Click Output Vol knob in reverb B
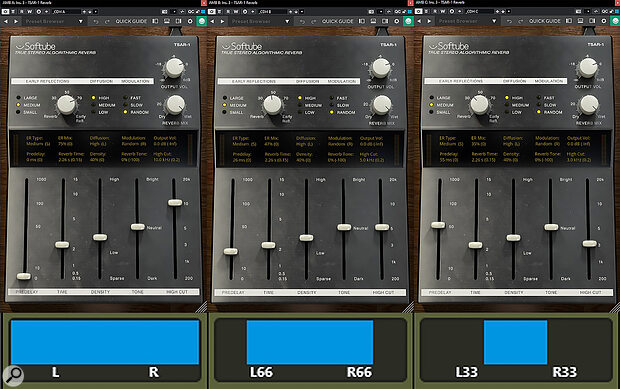The width and height of the screenshot is (620, 389). click(381, 68)
